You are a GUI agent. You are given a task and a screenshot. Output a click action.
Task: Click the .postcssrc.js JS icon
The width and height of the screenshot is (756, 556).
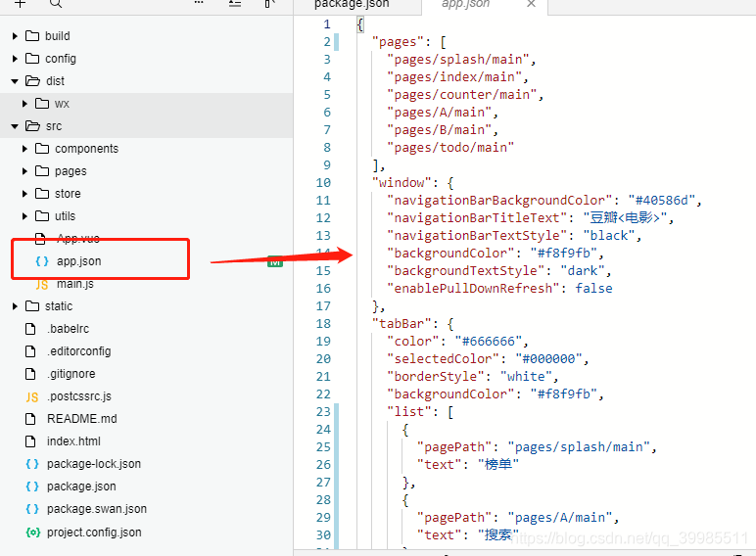pos(31,397)
